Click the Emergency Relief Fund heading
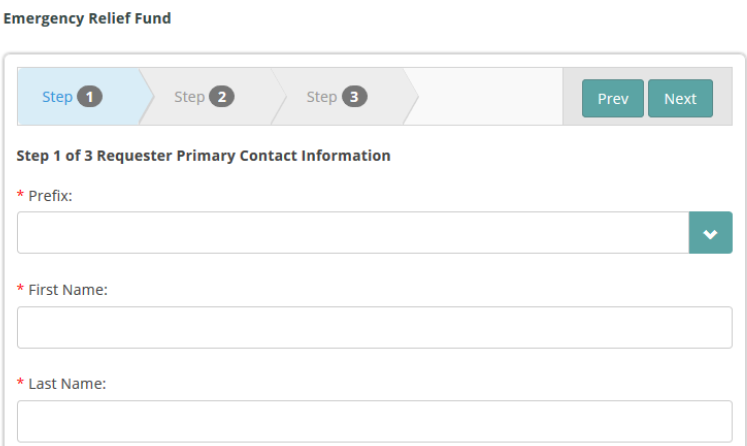Screen dimensions: 747x446 (x=88, y=20)
